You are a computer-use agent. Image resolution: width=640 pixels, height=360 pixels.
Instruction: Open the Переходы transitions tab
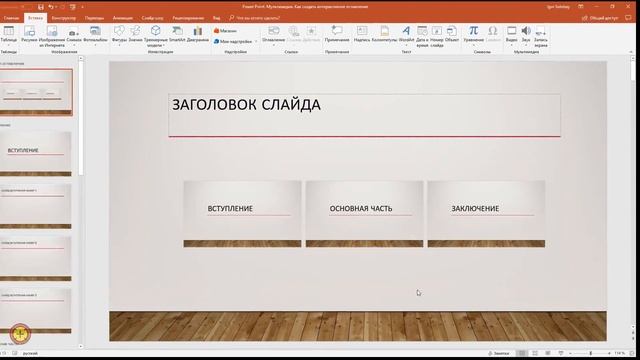click(x=94, y=18)
